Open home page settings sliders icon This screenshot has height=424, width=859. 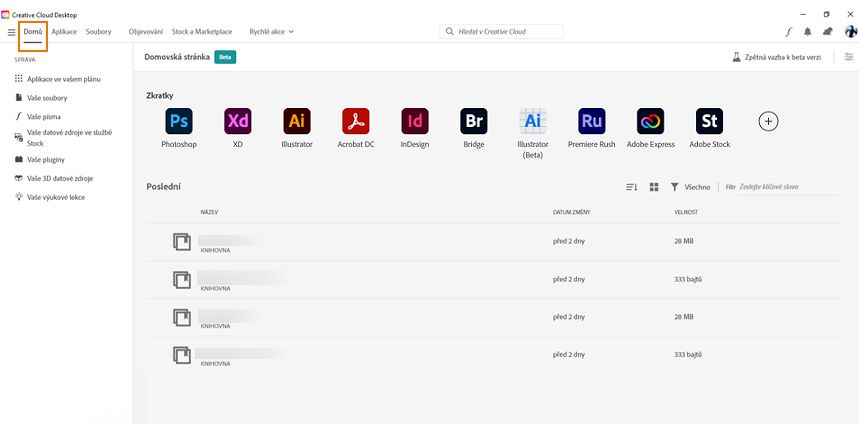(849, 57)
